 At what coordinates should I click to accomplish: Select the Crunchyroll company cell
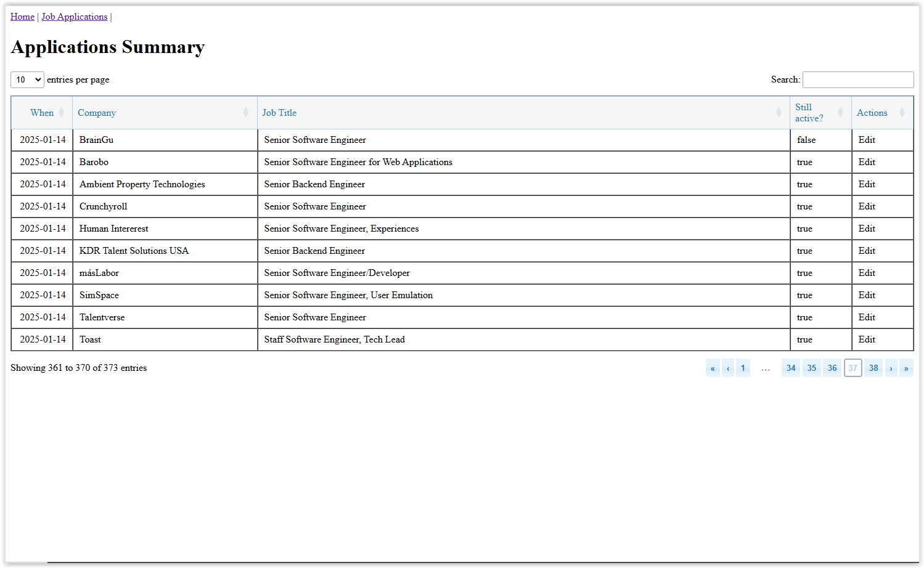165,206
